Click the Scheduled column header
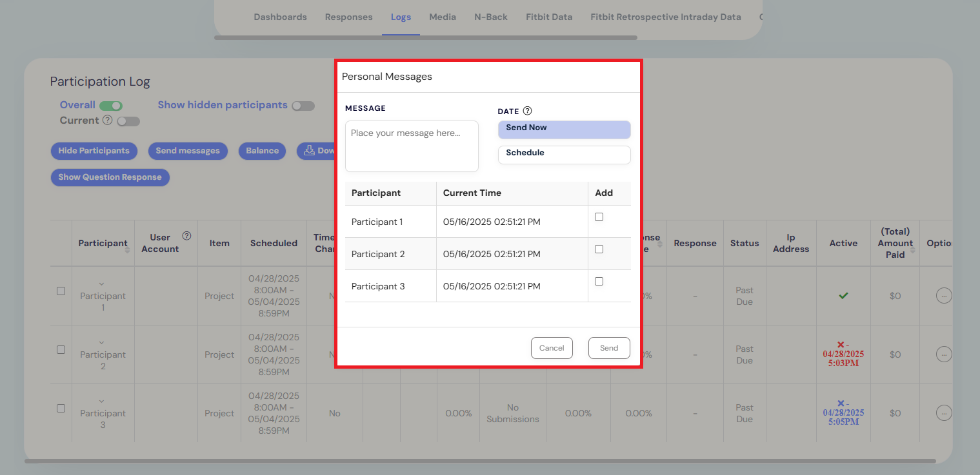 [274, 243]
